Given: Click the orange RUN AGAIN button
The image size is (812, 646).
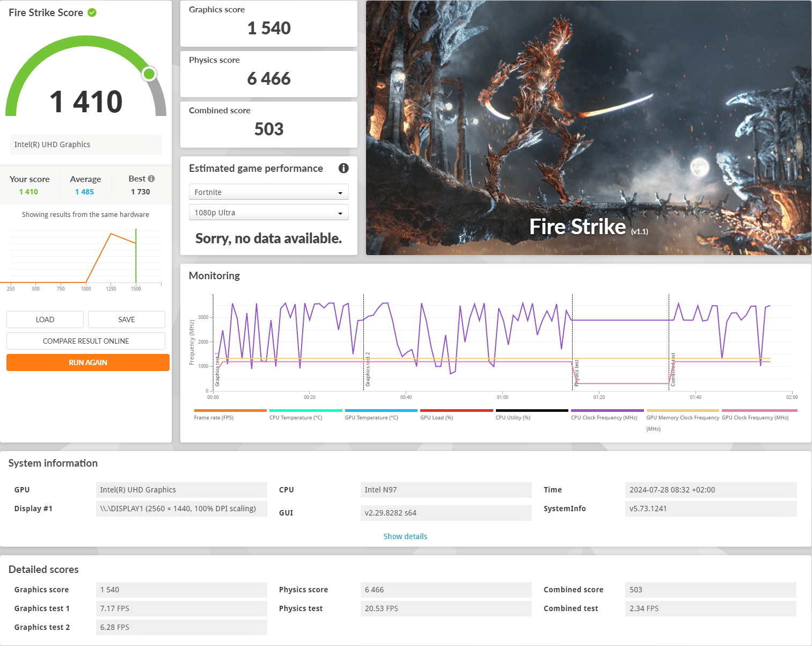Looking at the screenshot, I should 88,362.
